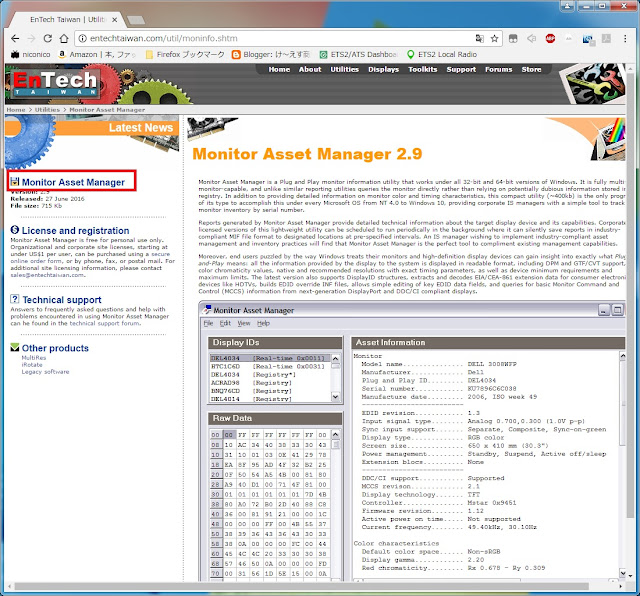The image size is (640, 596).
Task: Click the dollar sign license icon
Action: pyautogui.click(x=15, y=230)
